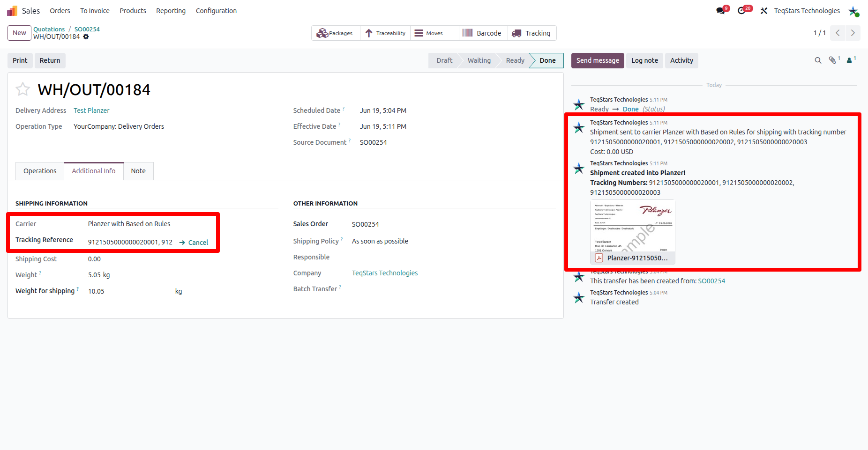Open TeqStars Technologies company link
The width and height of the screenshot is (868, 450).
(385, 273)
